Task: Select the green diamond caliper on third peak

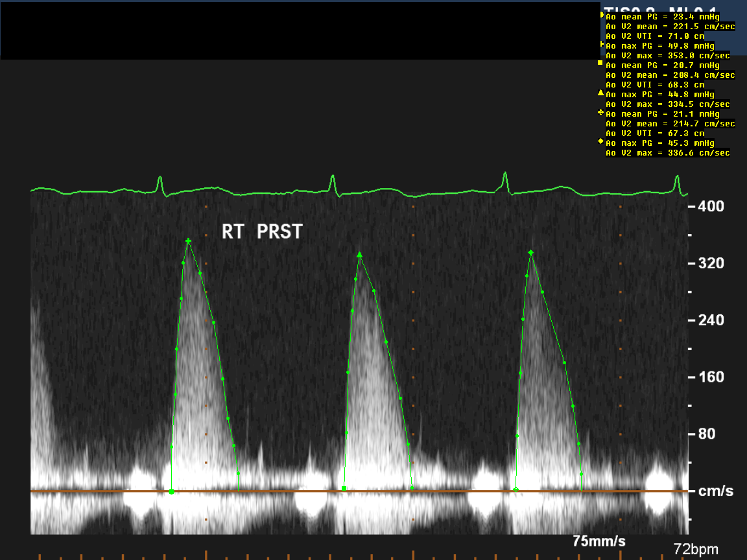Action: [x=531, y=253]
